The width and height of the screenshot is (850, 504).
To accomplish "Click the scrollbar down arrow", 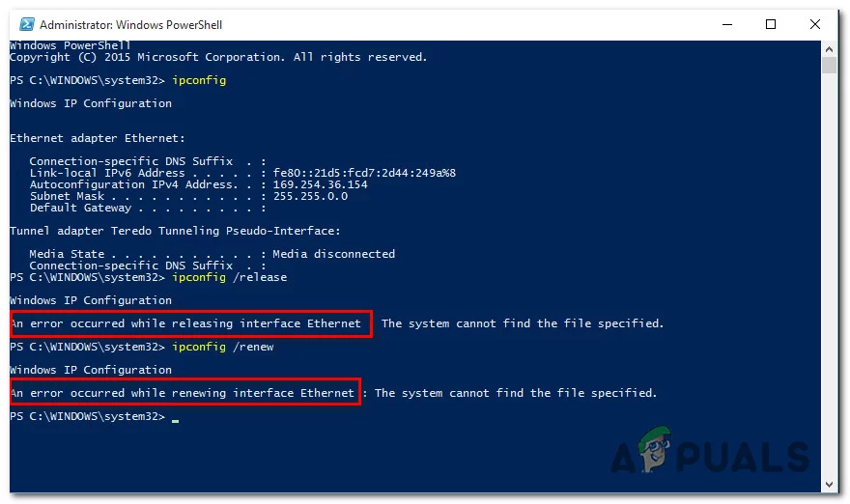I will [x=829, y=486].
